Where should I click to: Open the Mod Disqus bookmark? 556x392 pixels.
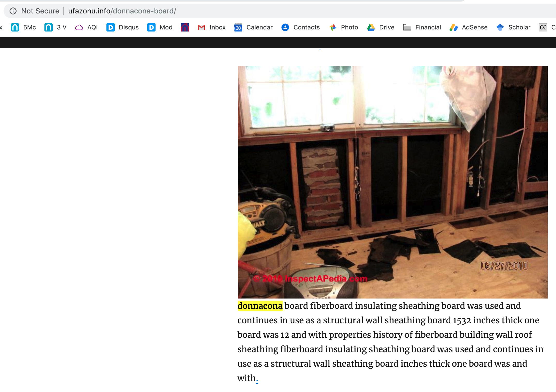[160, 27]
